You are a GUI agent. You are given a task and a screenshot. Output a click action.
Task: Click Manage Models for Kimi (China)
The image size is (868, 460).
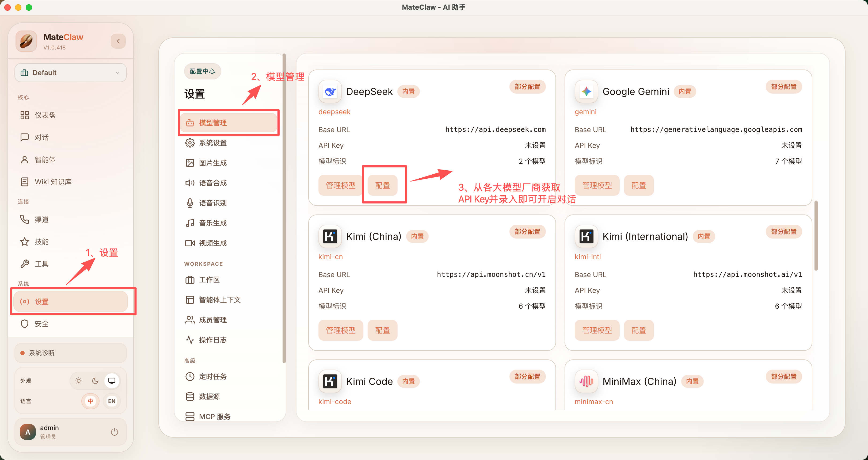point(340,330)
